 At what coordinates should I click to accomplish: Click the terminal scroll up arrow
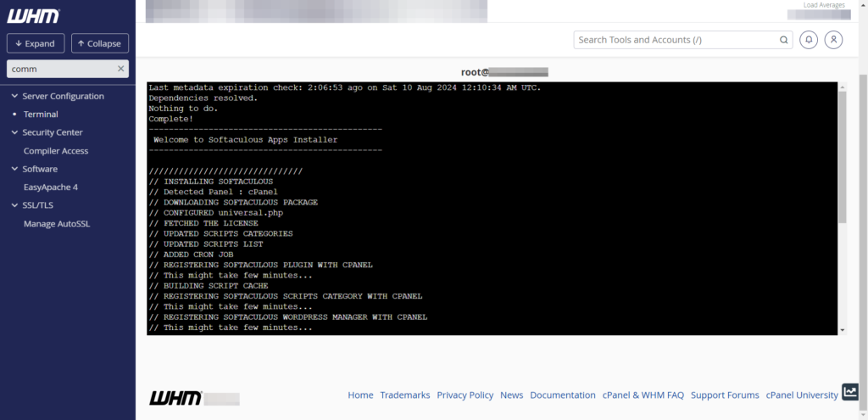(x=843, y=87)
